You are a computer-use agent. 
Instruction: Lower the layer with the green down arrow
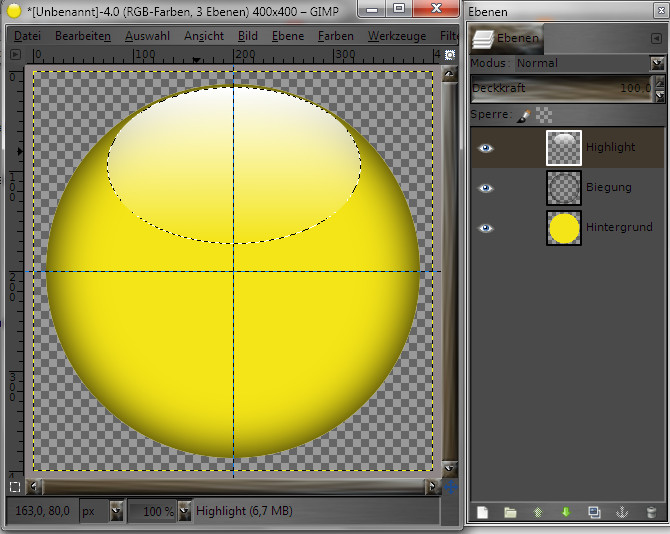pyautogui.click(x=566, y=512)
